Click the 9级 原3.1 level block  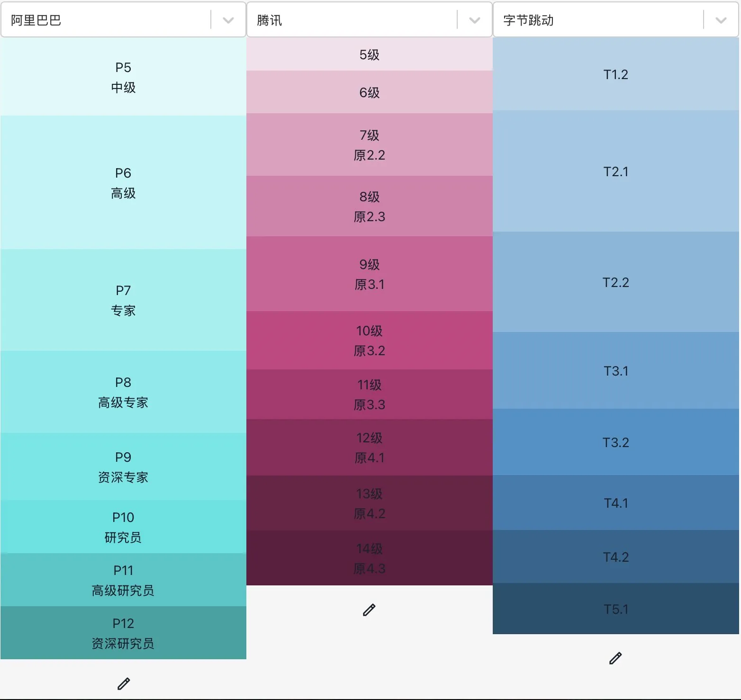(x=370, y=274)
